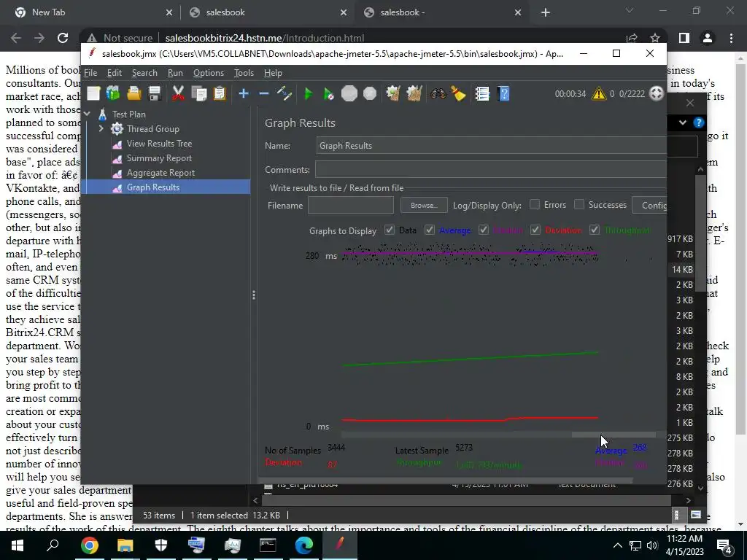Open the Help menu
This screenshot has height=560, width=747.
[x=273, y=73]
